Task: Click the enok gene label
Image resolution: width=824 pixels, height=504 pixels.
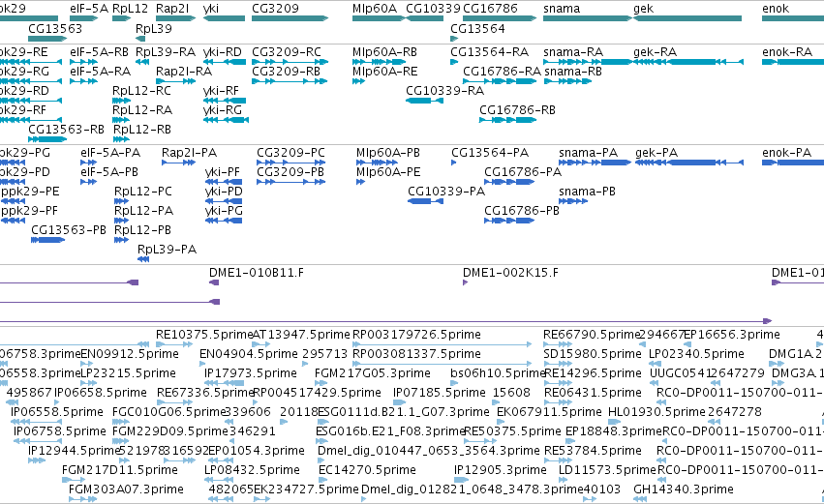Action: (776, 9)
